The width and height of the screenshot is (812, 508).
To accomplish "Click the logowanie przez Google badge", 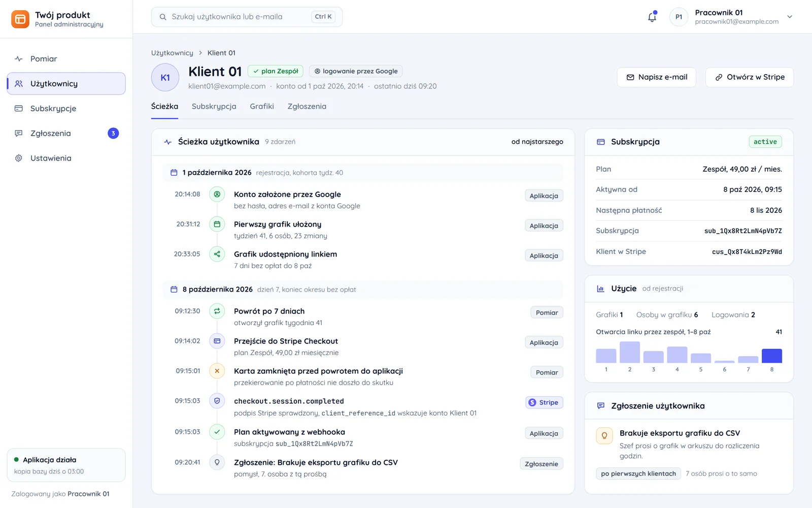I will point(356,71).
